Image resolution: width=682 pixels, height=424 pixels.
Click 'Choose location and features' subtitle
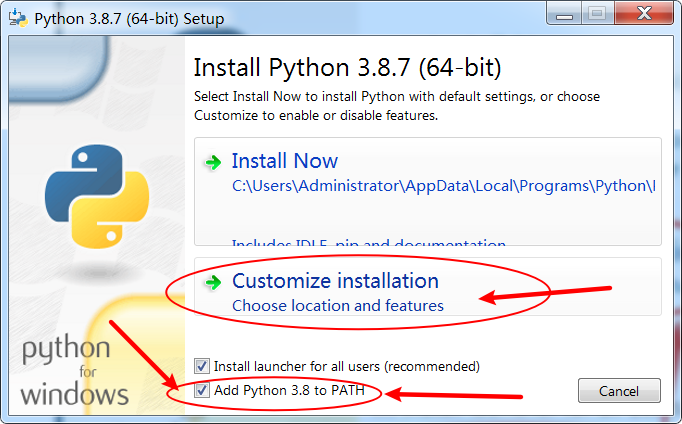pyautogui.click(x=338, y=306)
